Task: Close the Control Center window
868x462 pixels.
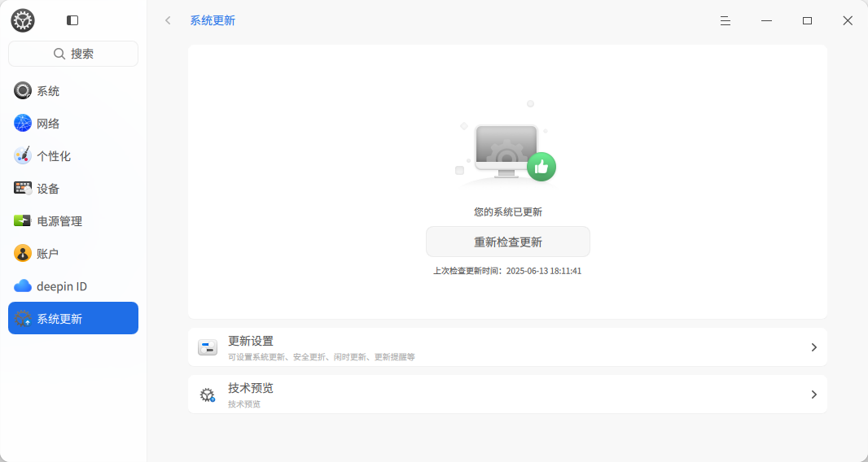Action: pyautogui.click(x=848, y=20)
